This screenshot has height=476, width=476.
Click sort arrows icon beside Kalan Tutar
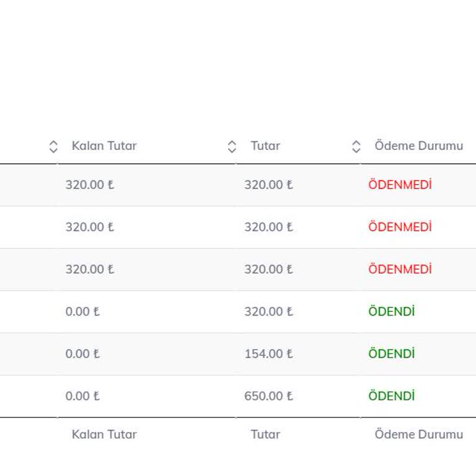53,146
